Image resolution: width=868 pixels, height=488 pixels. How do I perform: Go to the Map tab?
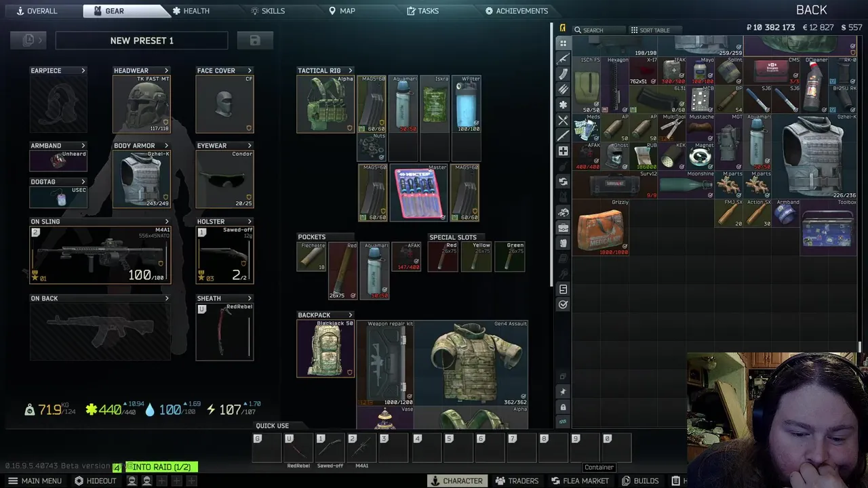pos(342,11)
